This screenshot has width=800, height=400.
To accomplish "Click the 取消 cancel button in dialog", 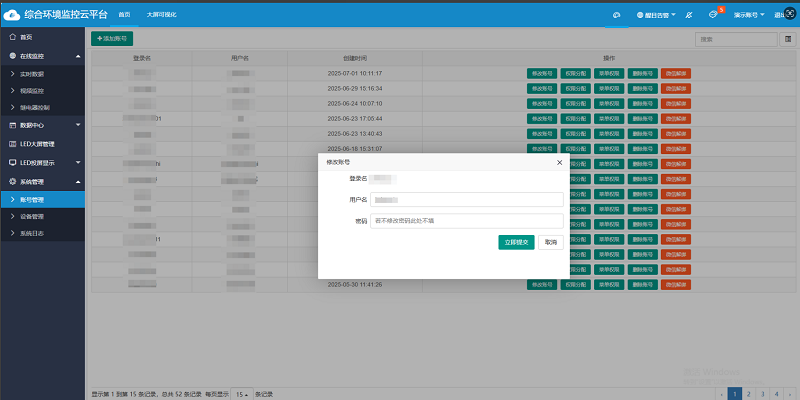I will (550, 242).
